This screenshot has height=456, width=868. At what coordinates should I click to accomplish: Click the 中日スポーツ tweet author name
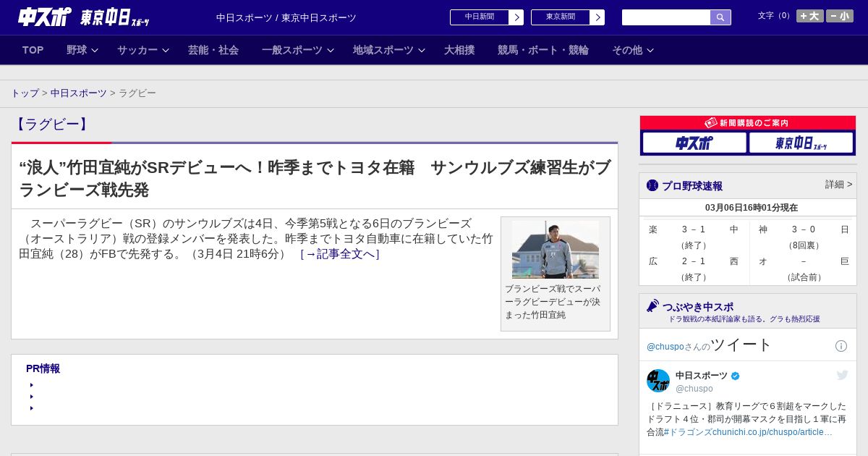click(x=702, y=376)
